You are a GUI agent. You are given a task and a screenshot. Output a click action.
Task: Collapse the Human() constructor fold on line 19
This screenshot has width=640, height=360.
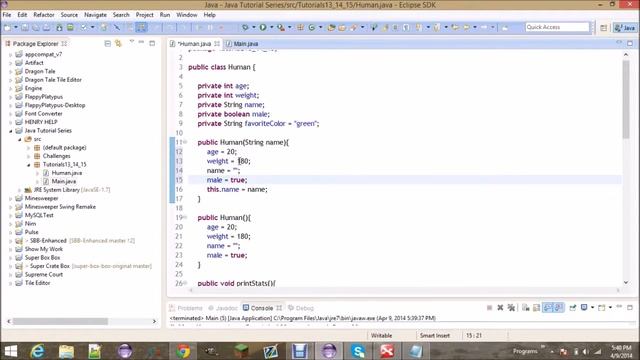click(185, 218)
